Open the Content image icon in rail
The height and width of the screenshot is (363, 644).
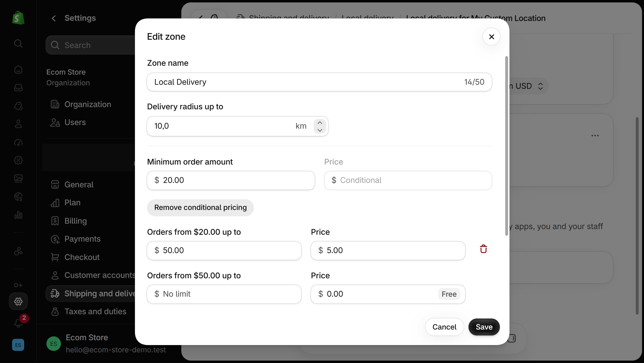(x=18, y=178)
